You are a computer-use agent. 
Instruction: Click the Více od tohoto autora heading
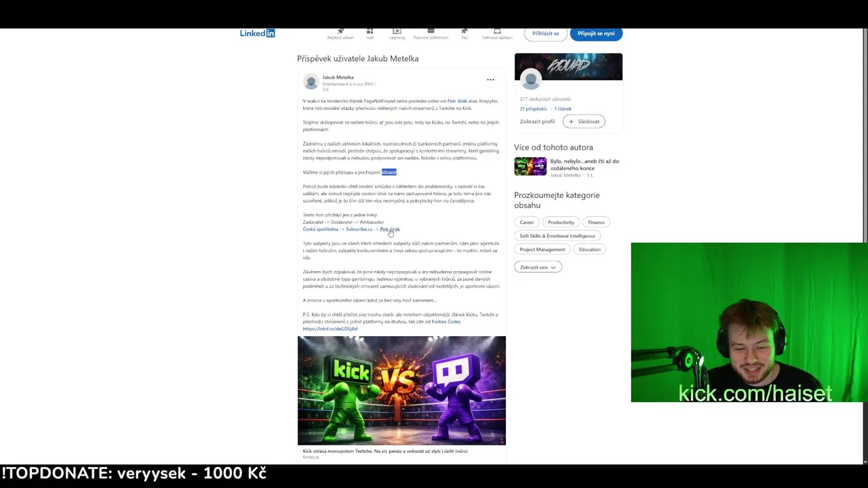pyautogui.click(x=553, y=147)
